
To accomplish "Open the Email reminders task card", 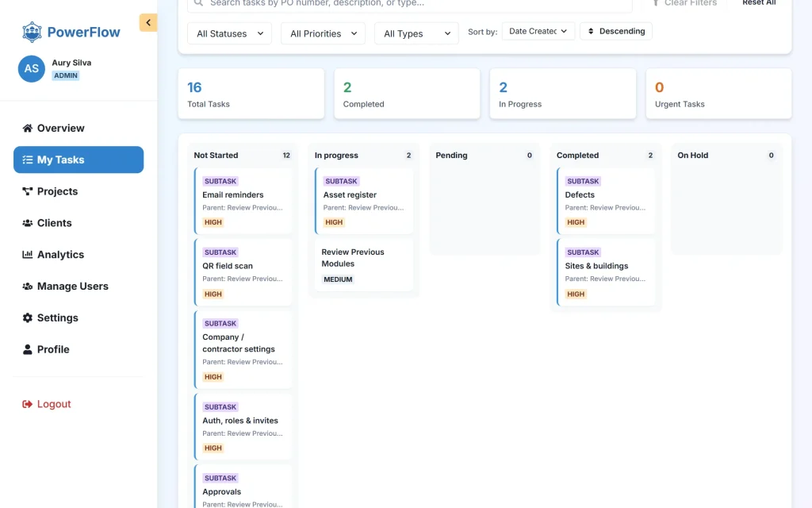I will 243,201.
